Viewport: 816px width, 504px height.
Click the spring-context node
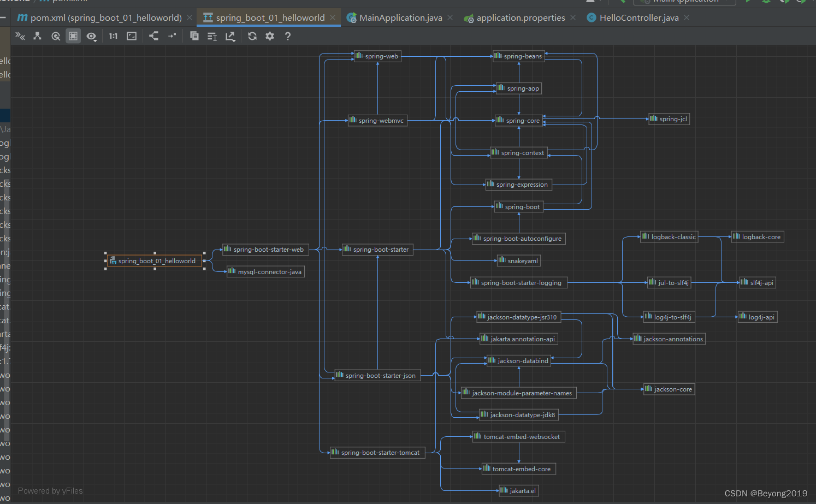pyautogui.click(x=519, y=153)
